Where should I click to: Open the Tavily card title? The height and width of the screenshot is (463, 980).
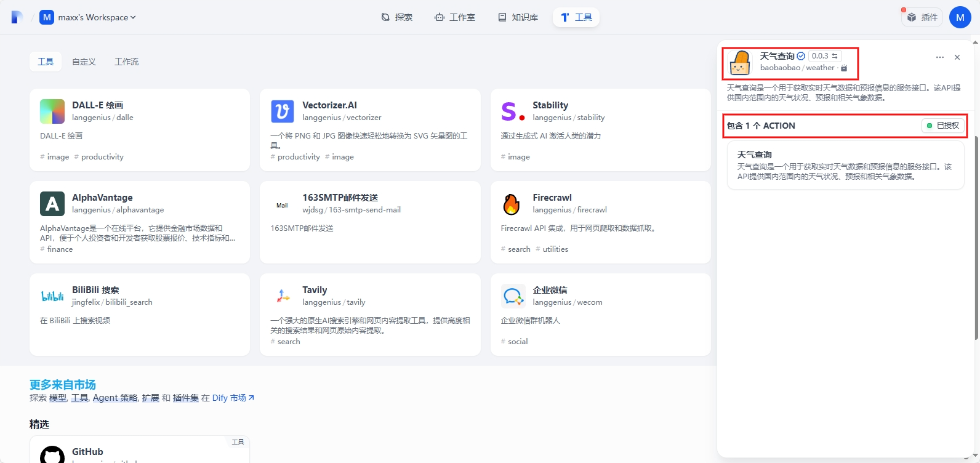point(315,290)
